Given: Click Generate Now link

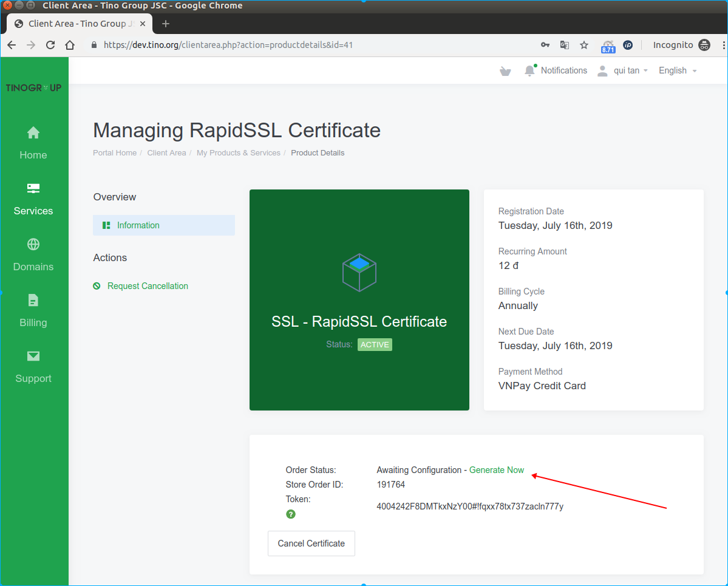Looking at the screenshot, I should 496,470.
